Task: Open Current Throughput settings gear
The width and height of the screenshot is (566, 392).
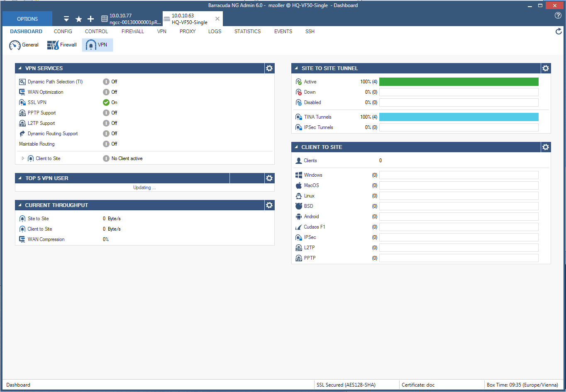Action: [269, 205]
